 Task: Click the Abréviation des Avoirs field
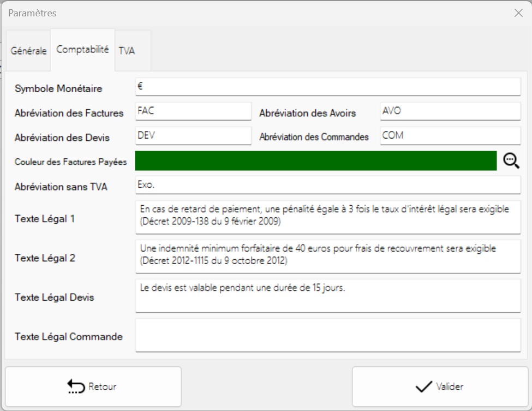click(450, 111)
